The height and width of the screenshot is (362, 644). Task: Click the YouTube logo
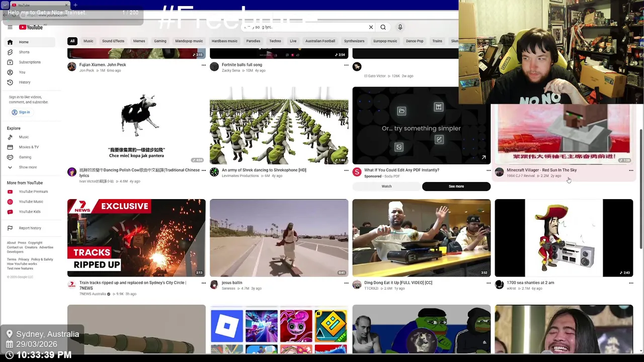(x=31, y=27)
